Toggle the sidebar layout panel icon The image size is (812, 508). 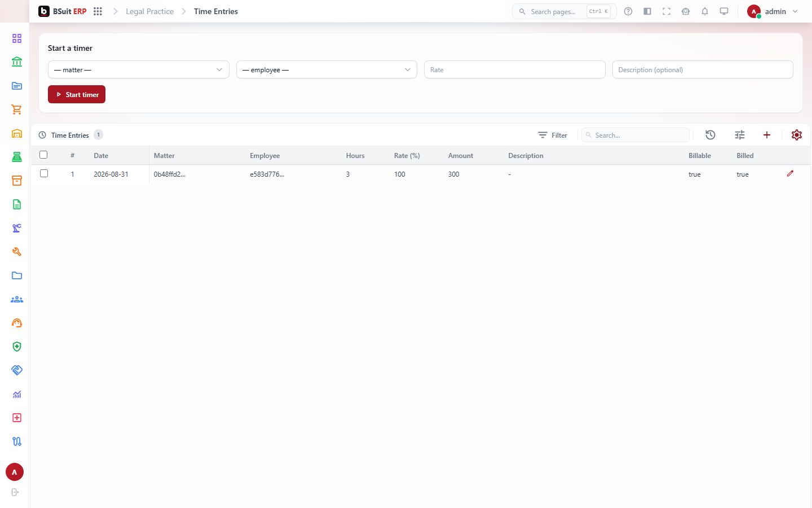[x=647, y=11]
